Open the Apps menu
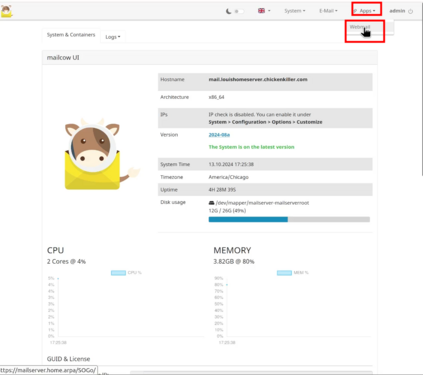This screenshot has width=423, height=375. [x=366, y=11]
